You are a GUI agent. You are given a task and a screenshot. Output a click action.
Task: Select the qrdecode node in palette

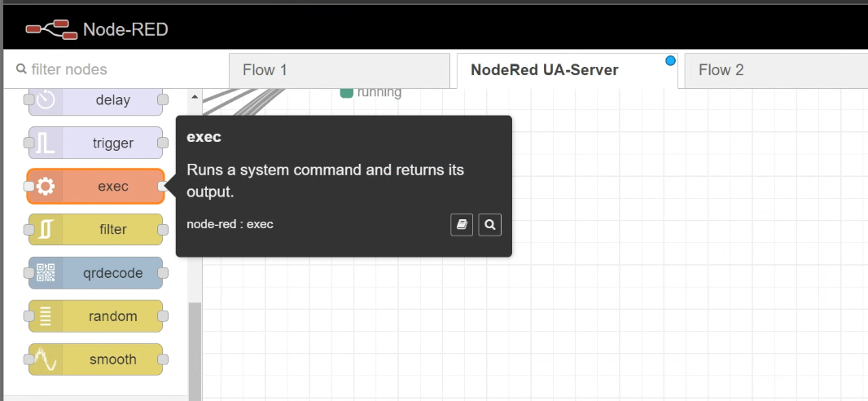point(95,273)
